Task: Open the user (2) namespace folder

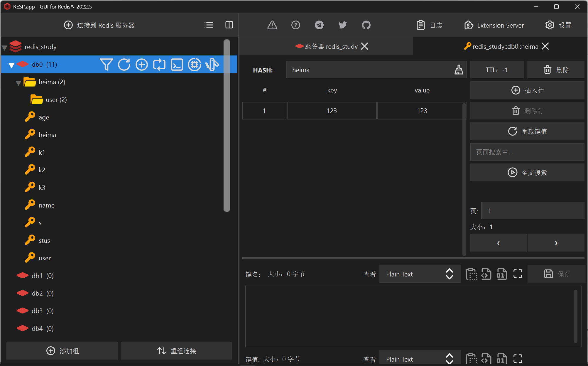Action: coord(49,100)
